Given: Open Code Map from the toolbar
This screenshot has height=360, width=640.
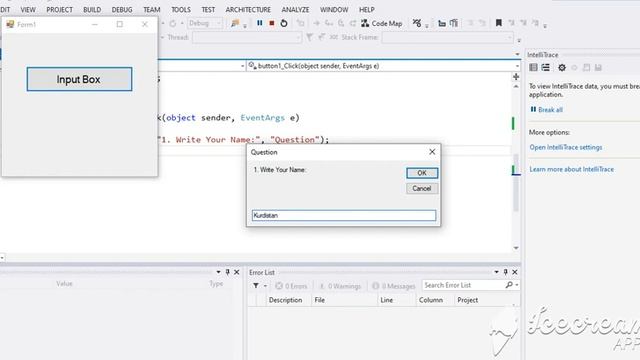Looking at the screenshot, I should 382,23.
